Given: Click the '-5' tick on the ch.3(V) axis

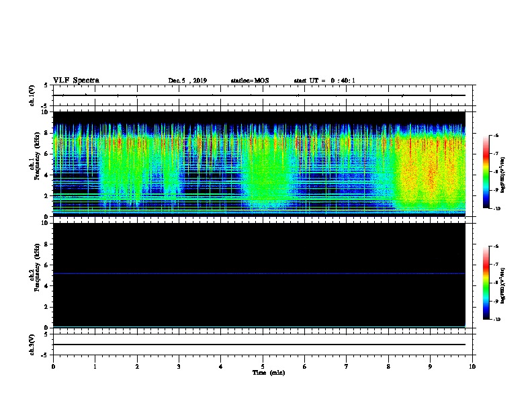Looking at the screenshot, I should pos(46,355).
